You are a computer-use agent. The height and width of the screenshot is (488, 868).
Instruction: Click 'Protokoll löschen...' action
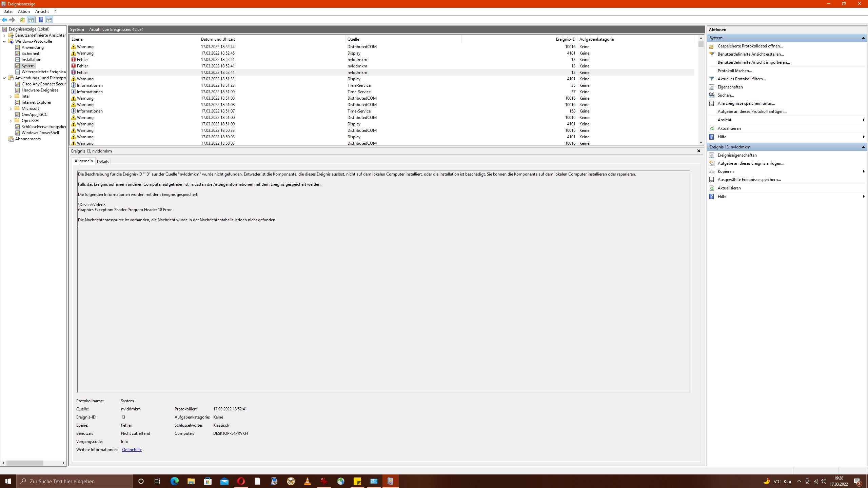[x=734, y=71]
